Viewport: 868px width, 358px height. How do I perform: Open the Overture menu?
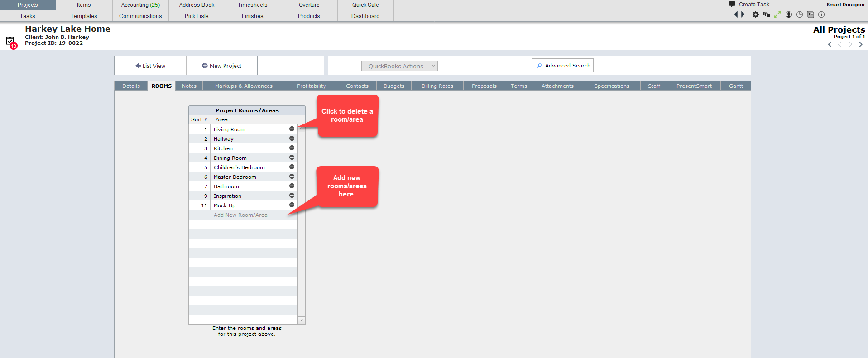tap(309, 5)
